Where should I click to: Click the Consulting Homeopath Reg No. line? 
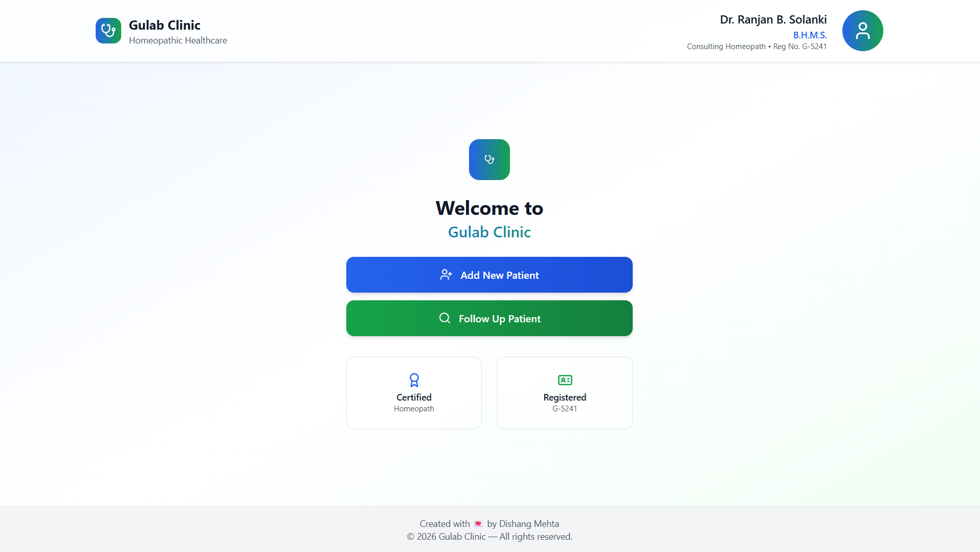pos(756,47)
